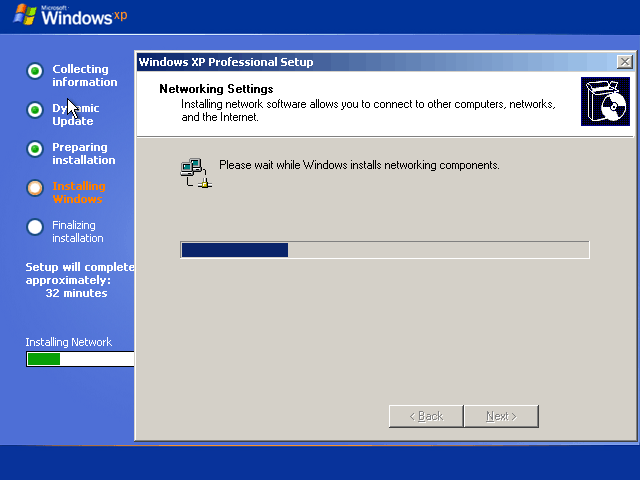Click the Finalizing installation label
This screenshot has width=640, height=480.
coord(78,231)
